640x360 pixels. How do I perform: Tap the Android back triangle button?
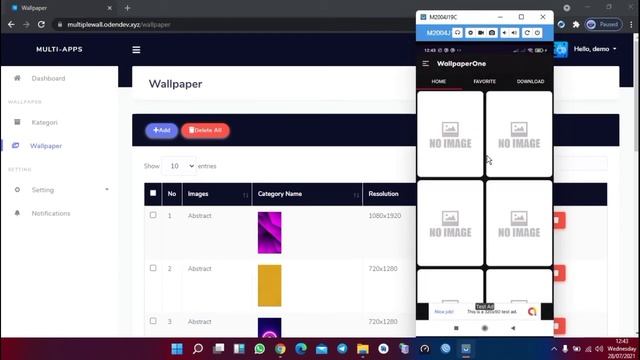click(x=513, y=328)
